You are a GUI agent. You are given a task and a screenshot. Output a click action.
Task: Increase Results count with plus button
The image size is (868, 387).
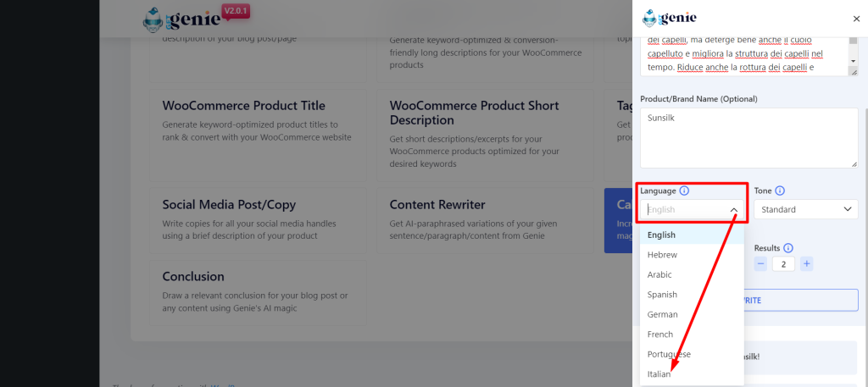coord(807,263)
